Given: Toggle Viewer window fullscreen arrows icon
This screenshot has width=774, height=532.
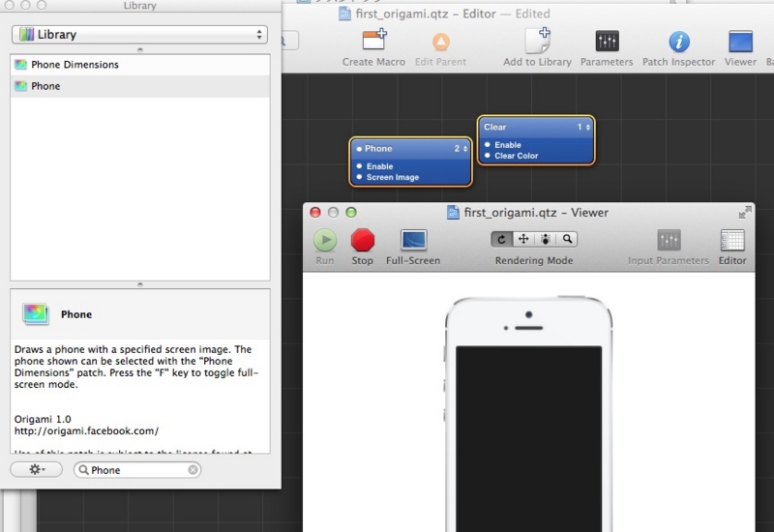Looking at the screenshot, I should 745,212.
